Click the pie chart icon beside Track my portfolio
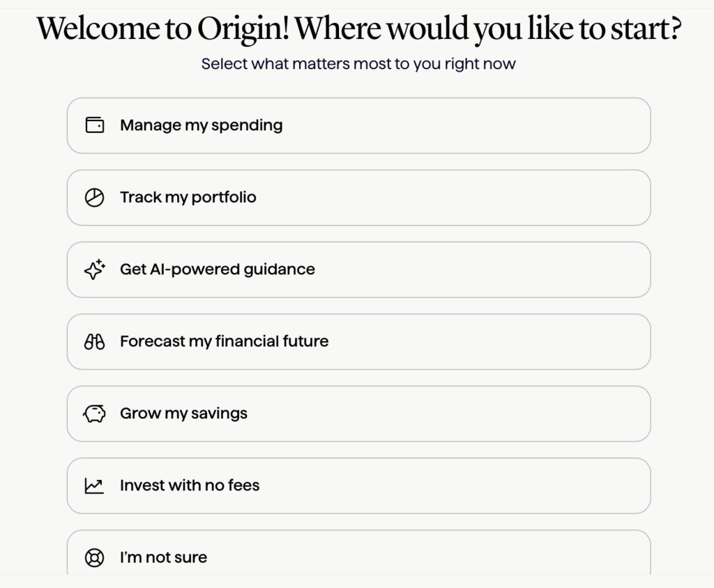The image size is (714, 588). [94, 197]
